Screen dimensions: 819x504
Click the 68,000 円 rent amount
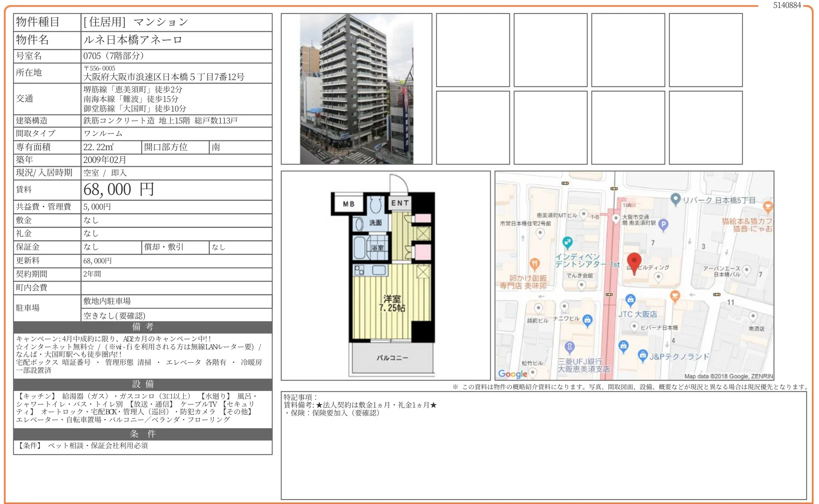(119, 190)
